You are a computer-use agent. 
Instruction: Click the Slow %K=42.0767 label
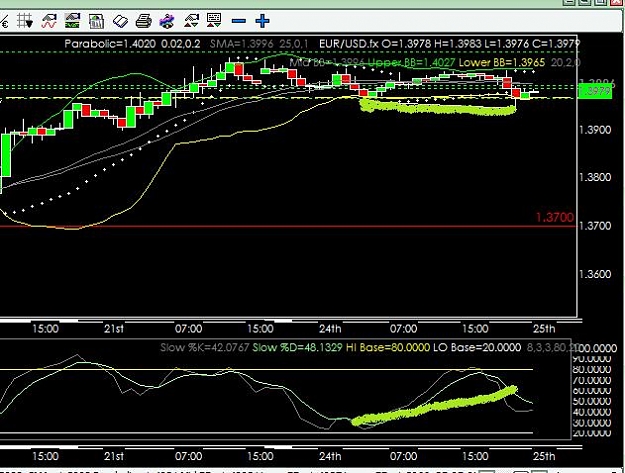[x=205, y=347]
